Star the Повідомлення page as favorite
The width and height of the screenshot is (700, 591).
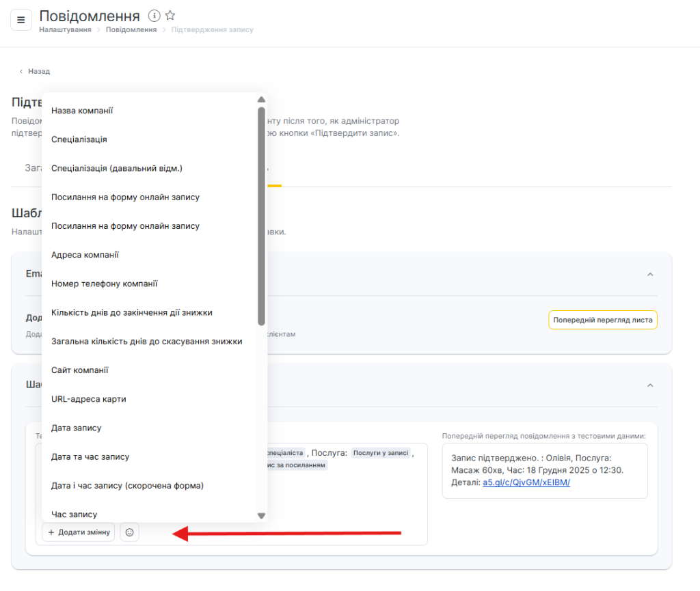171,16
